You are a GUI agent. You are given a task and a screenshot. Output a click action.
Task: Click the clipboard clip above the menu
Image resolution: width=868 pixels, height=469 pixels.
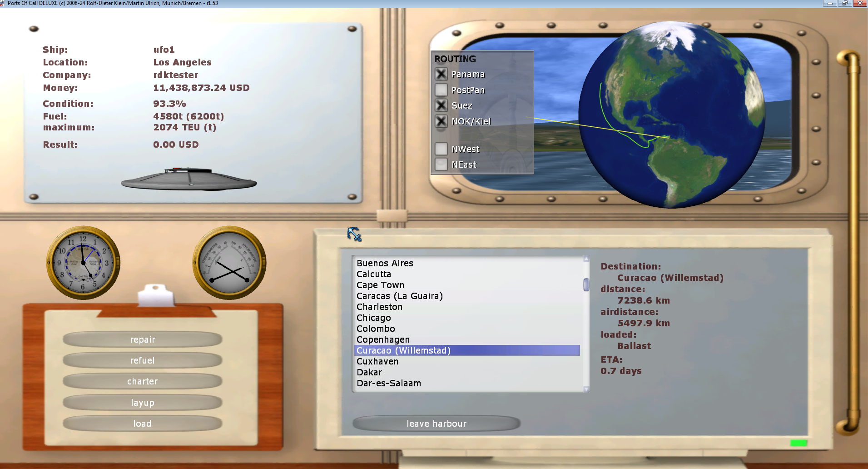point(156,295)
